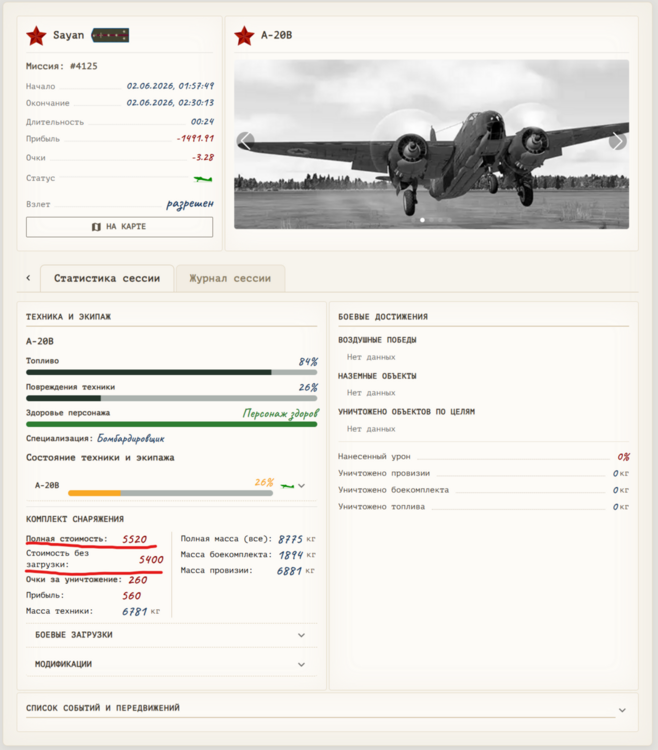Click the КОМПЛЕКТ СНАРЯЖЕНИЯ heading

[x=75, y=519]
